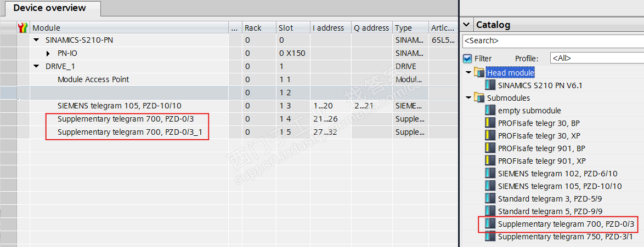Screen dimensions: 644x247
Task: Click the PROFIsafe telegr 901, XP icon
Action: click(490, 161)
